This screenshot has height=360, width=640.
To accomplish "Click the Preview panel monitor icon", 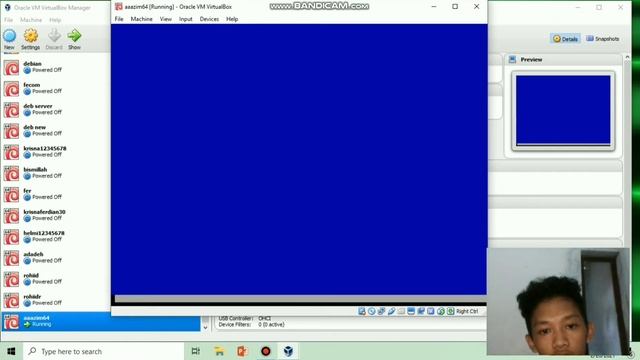I will pos(512,60).
